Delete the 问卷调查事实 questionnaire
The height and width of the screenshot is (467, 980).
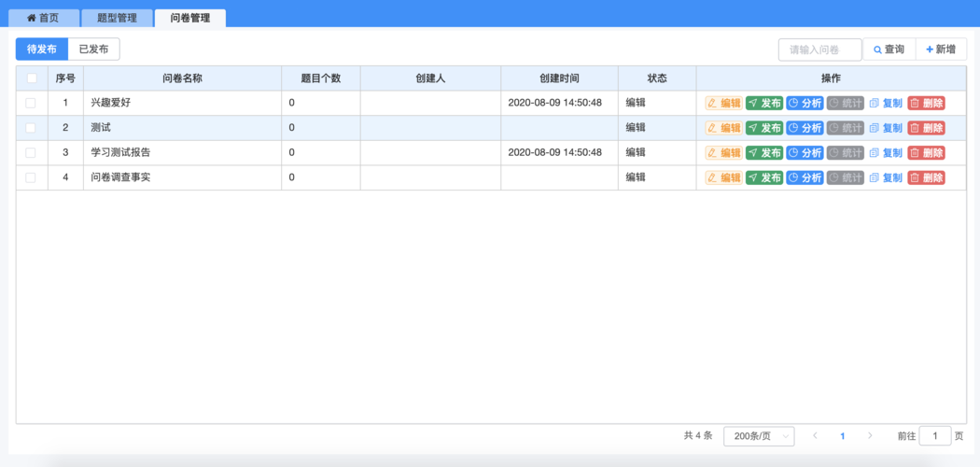coord(926,177)
